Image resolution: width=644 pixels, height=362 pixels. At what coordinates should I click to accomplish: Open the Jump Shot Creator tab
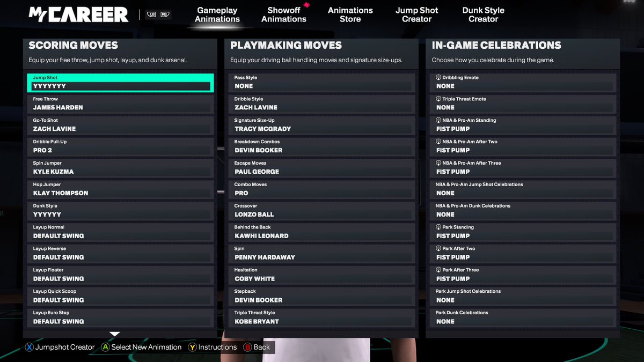pyautogui.click(x=417, y=14)
